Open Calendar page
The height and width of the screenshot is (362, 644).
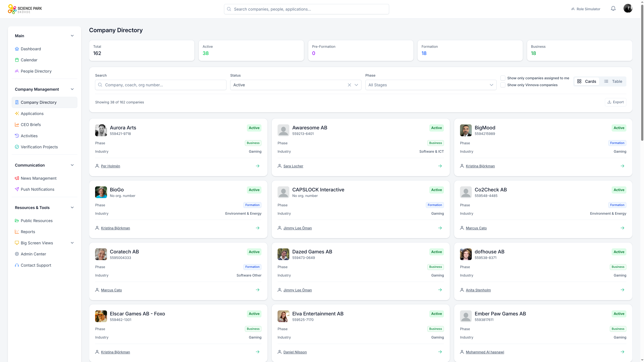click(44, 60)
